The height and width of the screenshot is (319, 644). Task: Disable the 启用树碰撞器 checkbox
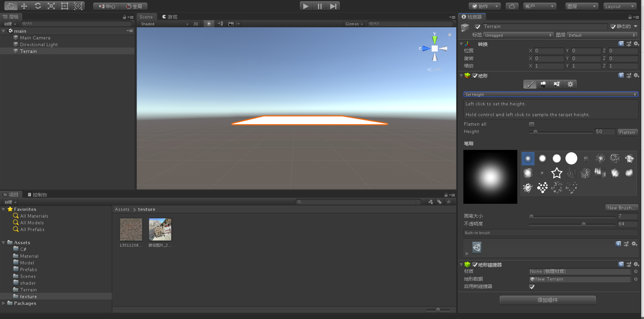pyautogui.click(x=532, y=287)
